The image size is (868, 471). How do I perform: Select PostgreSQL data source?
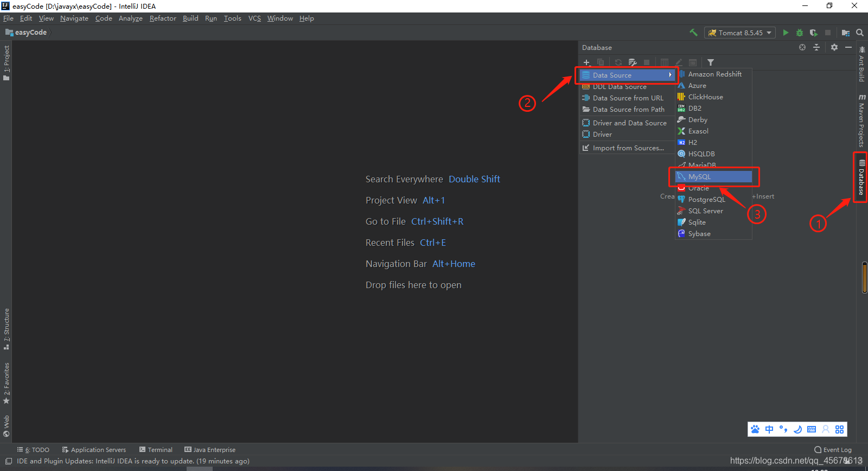[713, 200]
